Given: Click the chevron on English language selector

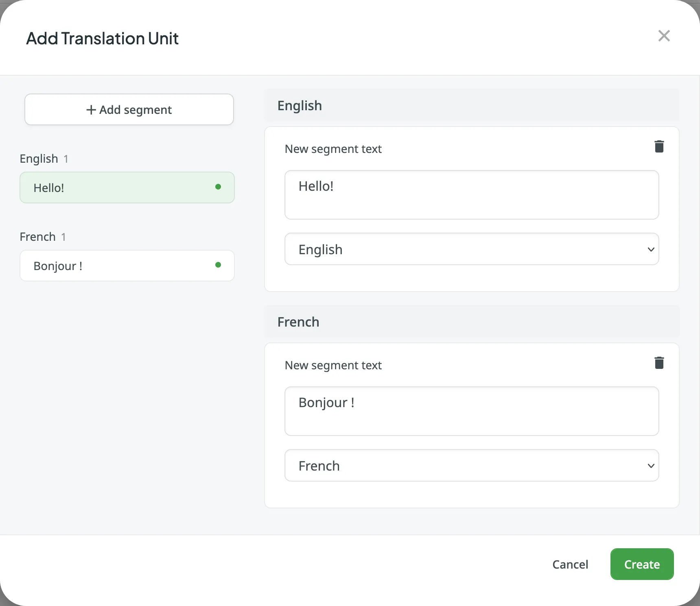Looking at the screenshot, I should [651, 249].
